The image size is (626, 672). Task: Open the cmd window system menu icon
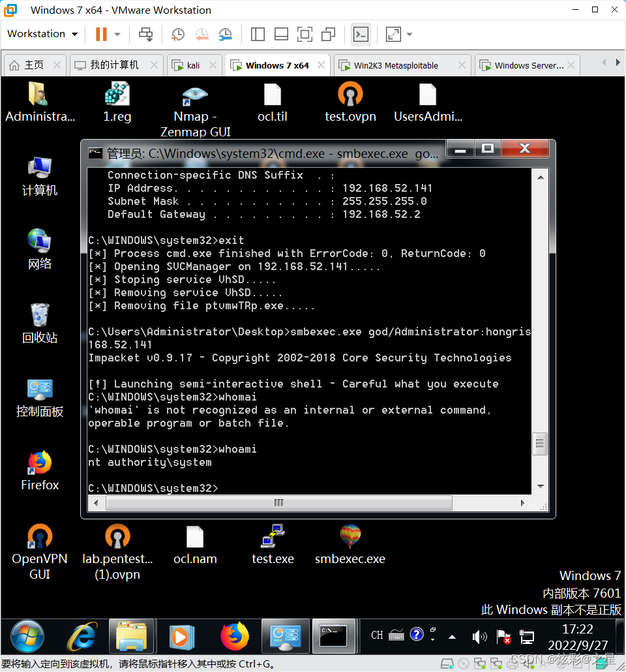pyautogui.click(x=95, y=153)
